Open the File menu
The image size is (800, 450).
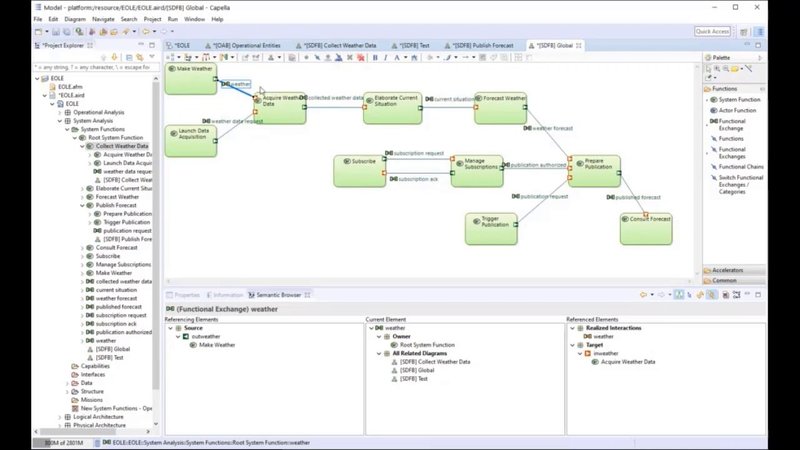(38, 19)
